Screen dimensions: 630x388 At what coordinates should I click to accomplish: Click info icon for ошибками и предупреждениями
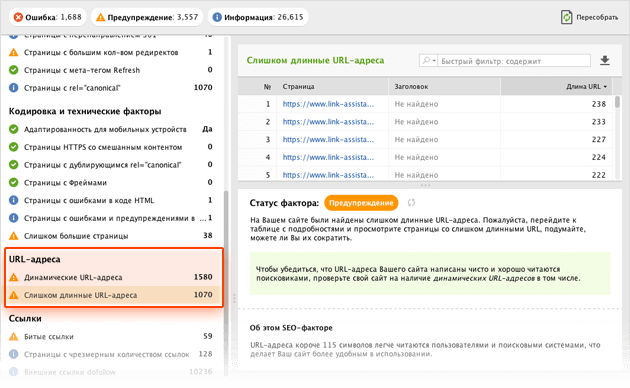point(14,218)
